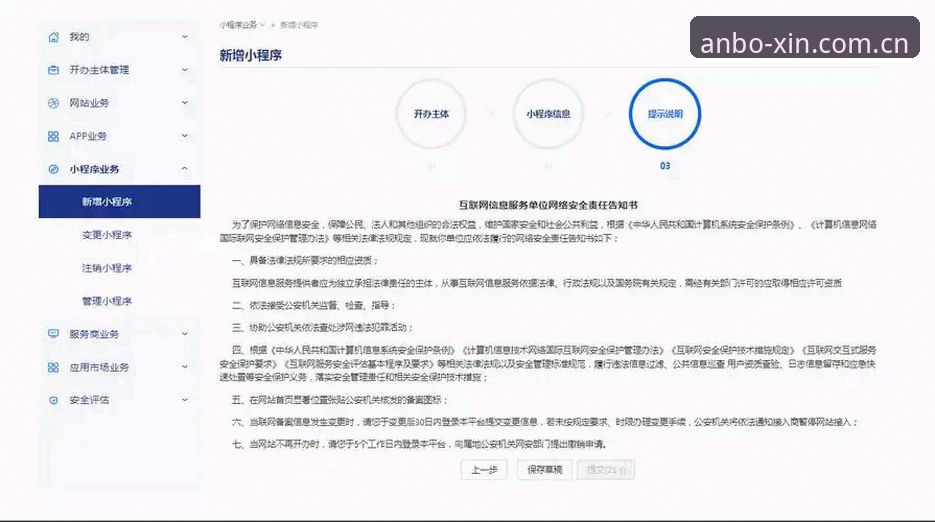Click the 应用市场业务 menu label

tap(99, 367)
